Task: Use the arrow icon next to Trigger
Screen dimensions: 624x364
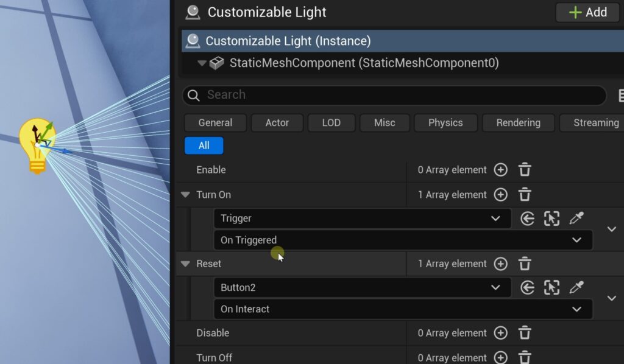Action: click(x=528, y=219)
